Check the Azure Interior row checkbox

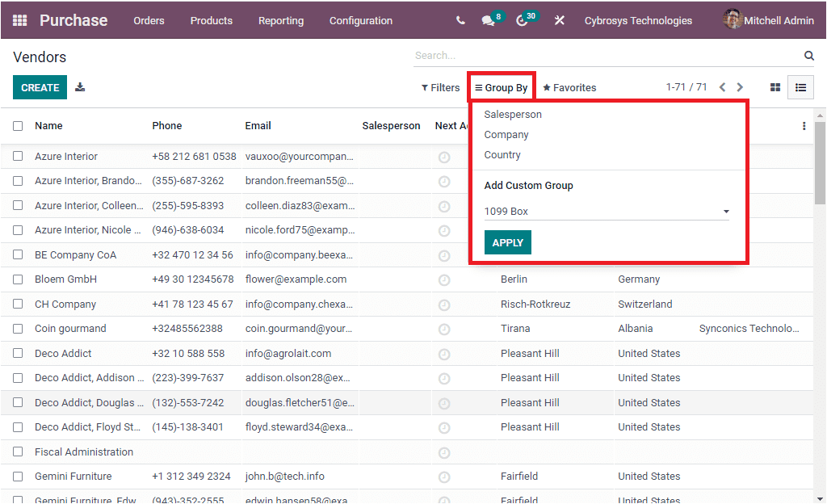[x=18, y=156]
